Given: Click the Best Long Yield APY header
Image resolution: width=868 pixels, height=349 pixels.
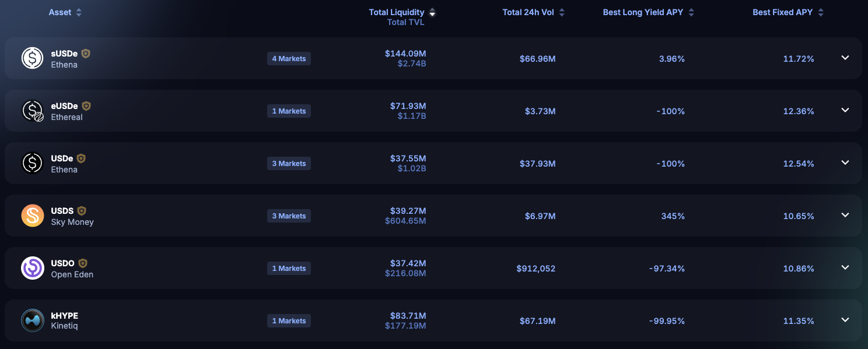Looking at the screenshot, I should coord(643,13).
